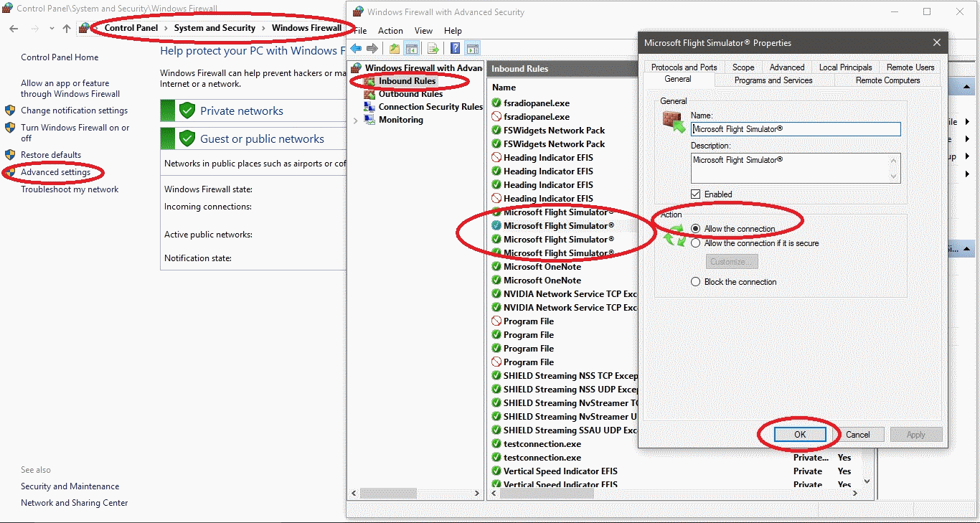Click gray forward arrow in Firewall console toolbar

pyautogui.click(x=372, y=49)
